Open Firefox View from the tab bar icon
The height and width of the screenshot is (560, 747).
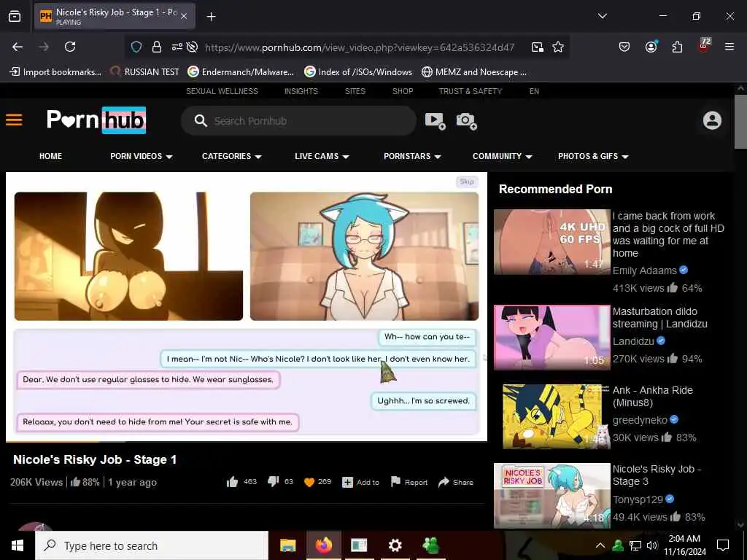15,16
